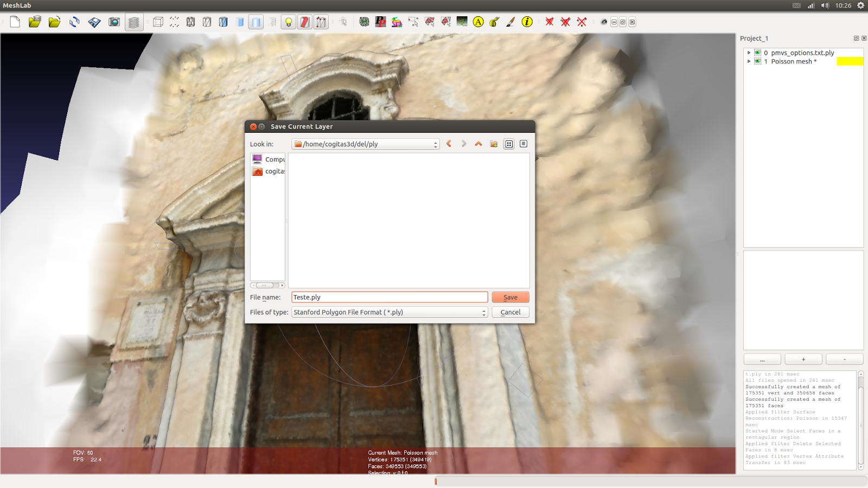Toggle back face culling icon
The width and height of the screenshot is (868, 488).
[321, 22]
